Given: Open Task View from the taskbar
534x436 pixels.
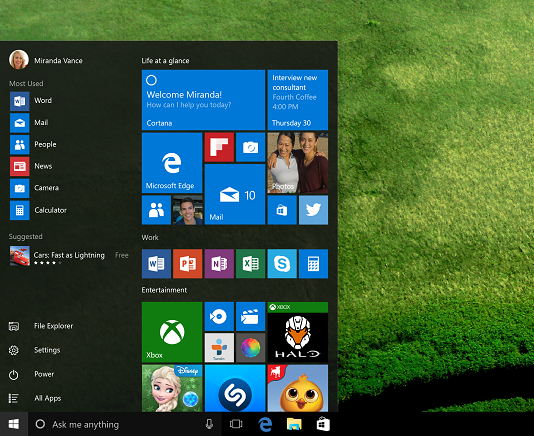Looking at the screenshot, I should (x=236, y=424).
